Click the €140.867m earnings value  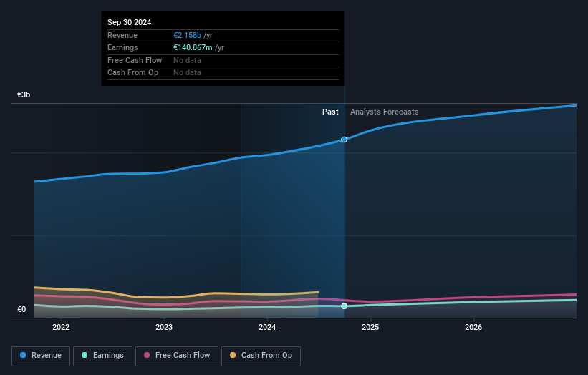pyautogui.click(x=193, y=47)
